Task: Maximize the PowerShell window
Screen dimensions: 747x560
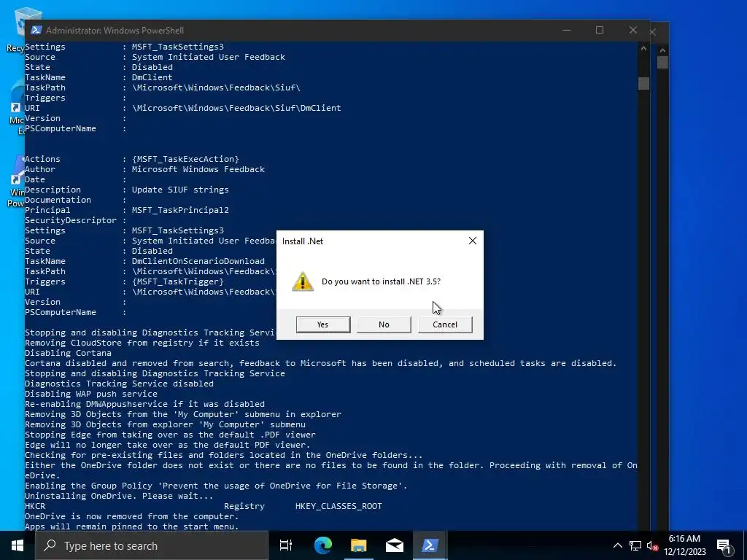Action: pyautogui.click(x=600, y=30)
